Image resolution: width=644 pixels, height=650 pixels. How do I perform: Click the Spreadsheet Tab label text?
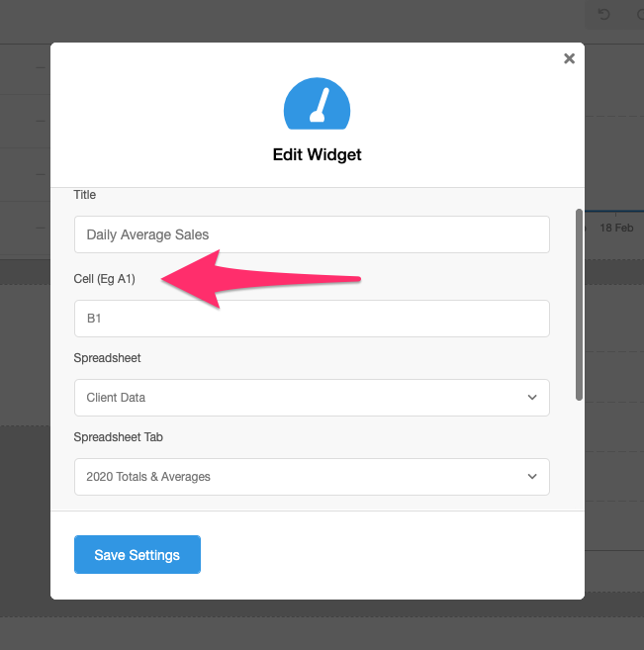(118, 437)
